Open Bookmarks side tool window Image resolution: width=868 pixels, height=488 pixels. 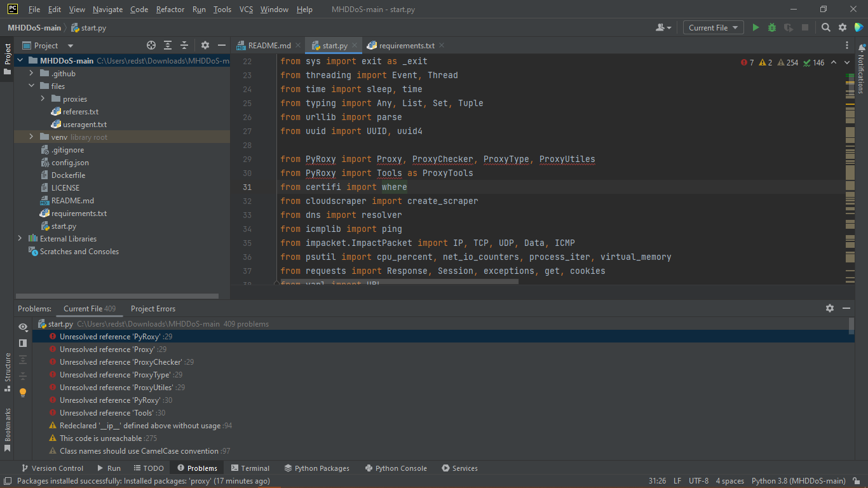(8, 430)
